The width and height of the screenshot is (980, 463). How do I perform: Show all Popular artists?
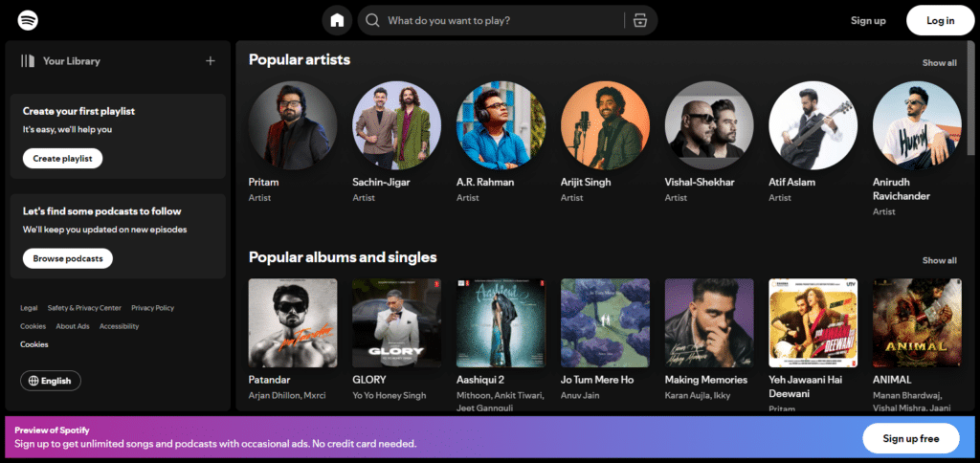pyautogui.click(x=940, y=63)
